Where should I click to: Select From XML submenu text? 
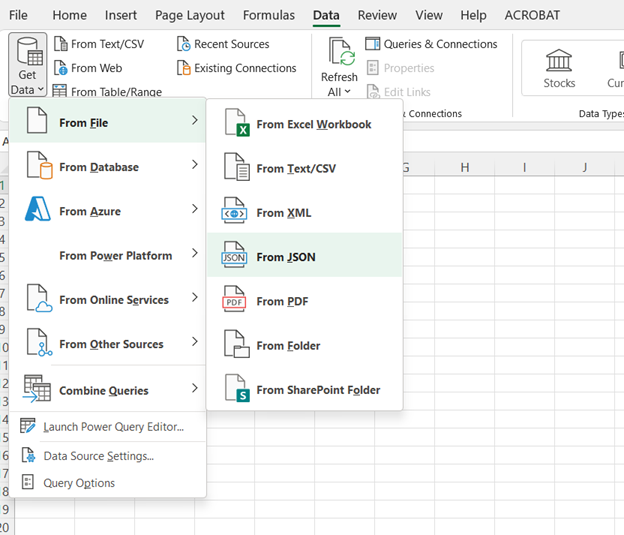coord(284,213)
